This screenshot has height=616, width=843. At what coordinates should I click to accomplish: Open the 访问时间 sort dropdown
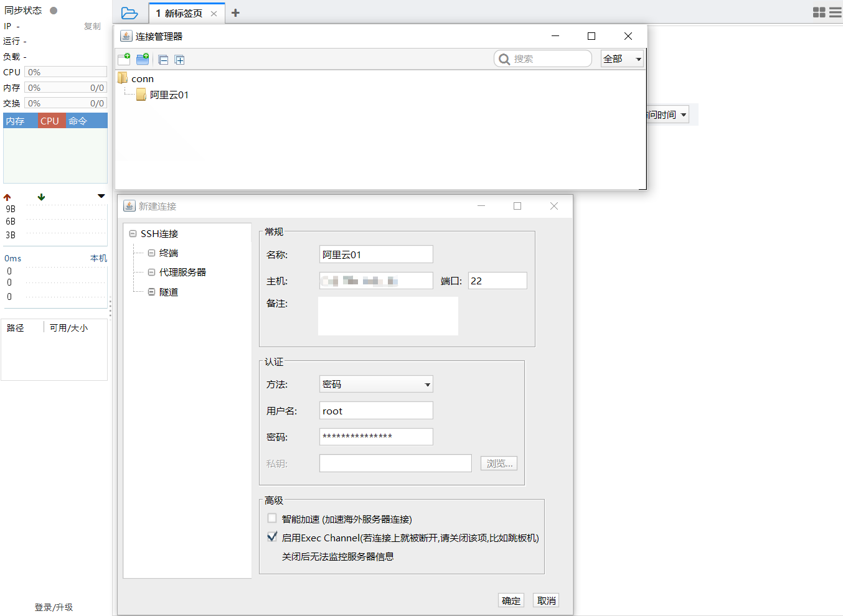[x=668, y=114]
